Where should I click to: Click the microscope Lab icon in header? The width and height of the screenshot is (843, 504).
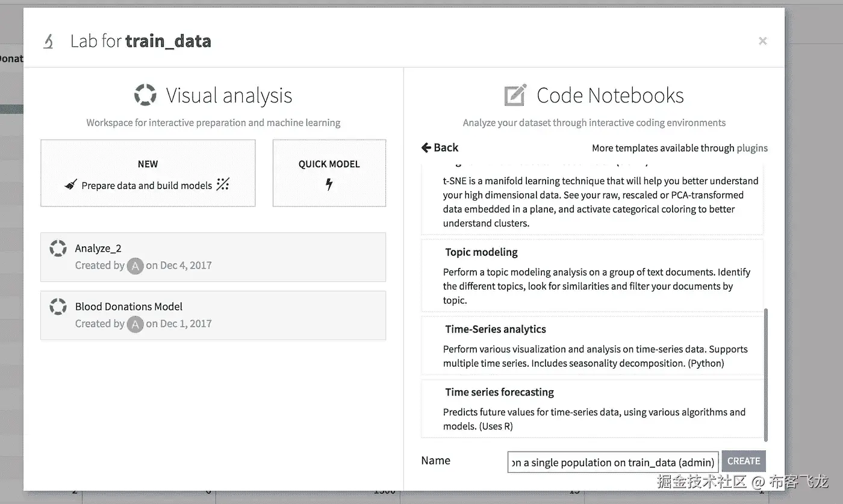pos(49,41)
